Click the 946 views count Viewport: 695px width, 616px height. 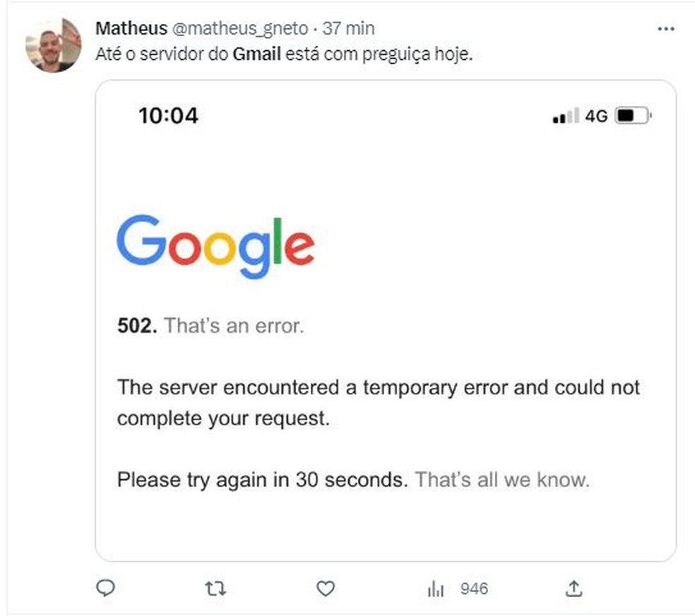pyautogui.click(x=474, y=589)
